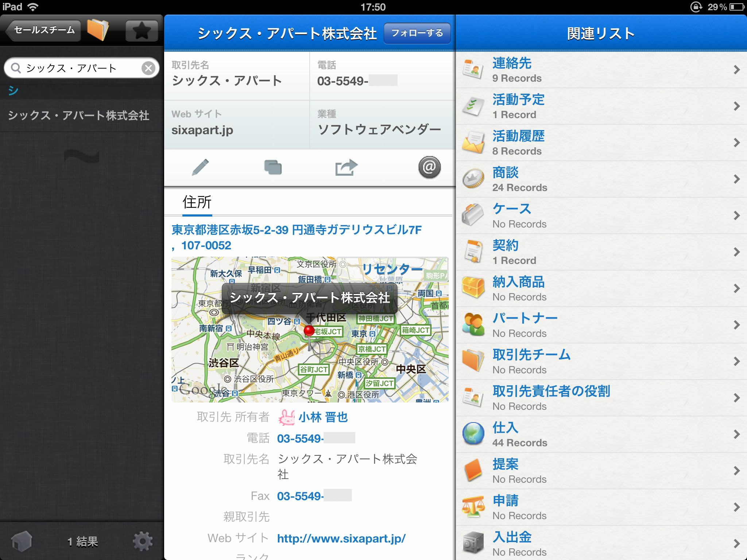Screen dimensions: 747x560
Task: Tap the シ index letter in sidebar
Action: tap(13, 90)
